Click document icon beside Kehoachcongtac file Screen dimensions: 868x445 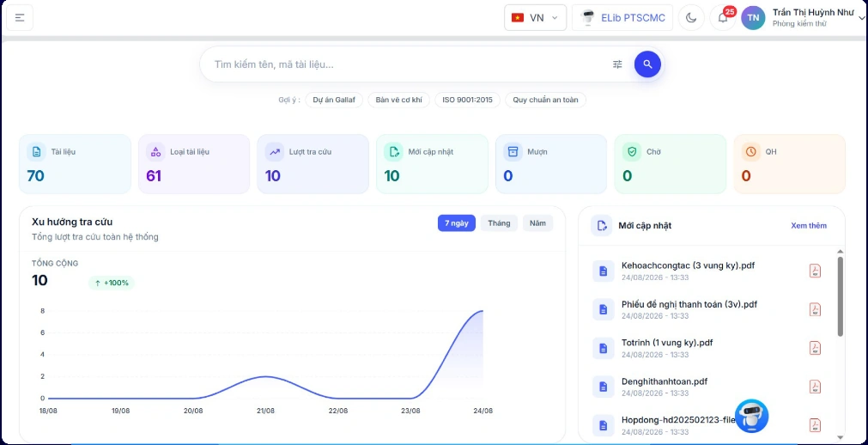(x=604, y=271)
